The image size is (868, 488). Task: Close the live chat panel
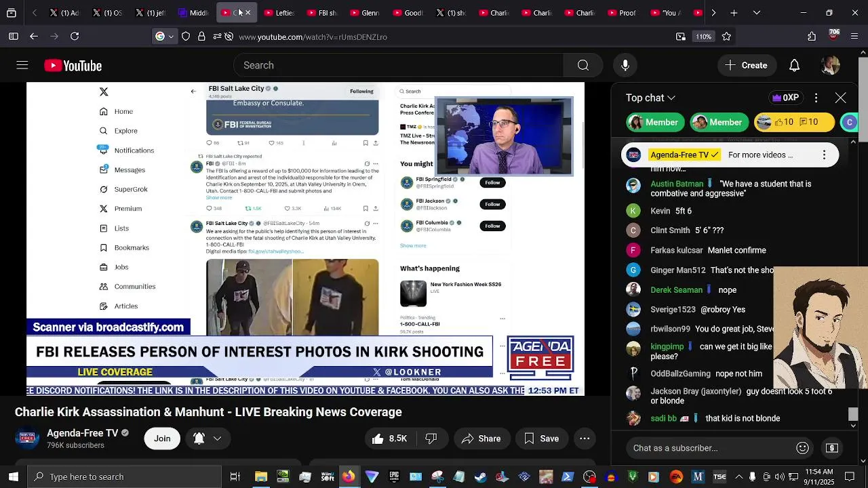click(841, 98)
